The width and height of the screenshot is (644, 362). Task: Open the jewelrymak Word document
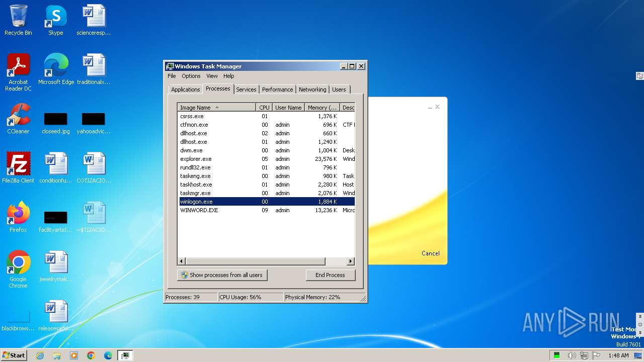56,266
